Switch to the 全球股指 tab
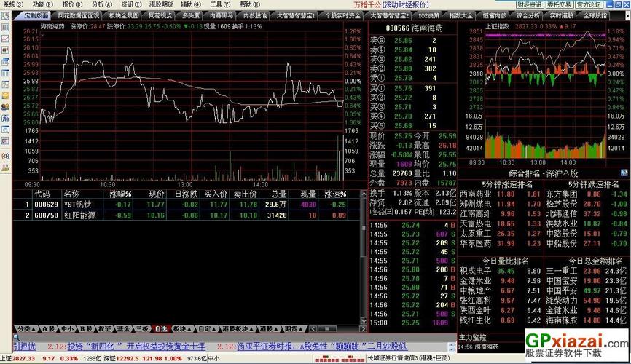Image resolution: width=631 pixels, height=364 pixels. (x=595, y=16)
